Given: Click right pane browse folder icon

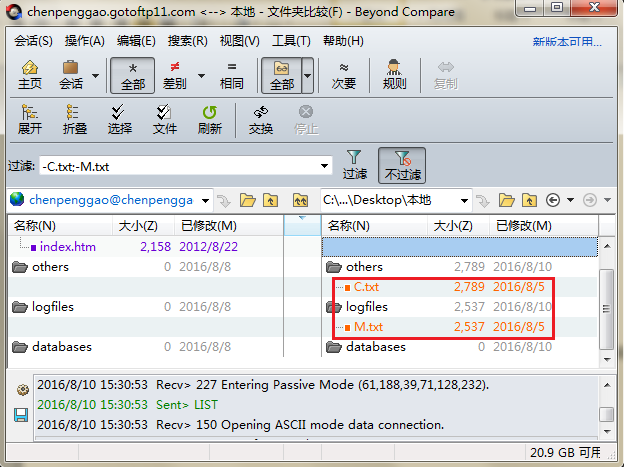Looking at the screenshot, I should (507, 200).
